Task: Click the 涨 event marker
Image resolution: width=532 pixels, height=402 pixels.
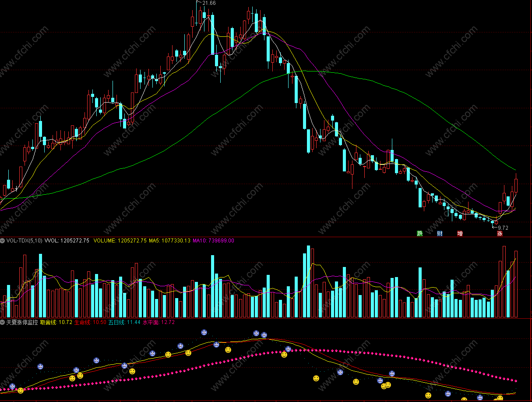Action: coord(500,234)
